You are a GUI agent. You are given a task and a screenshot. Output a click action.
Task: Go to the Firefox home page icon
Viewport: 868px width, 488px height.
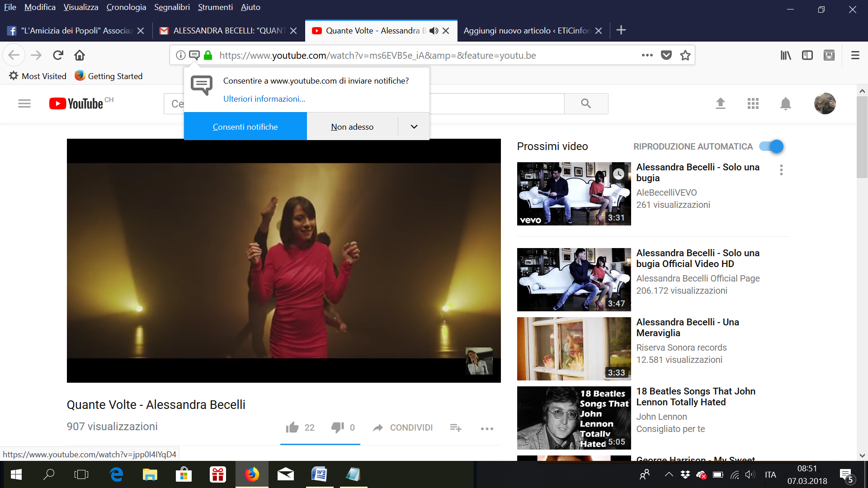point(80,55)
